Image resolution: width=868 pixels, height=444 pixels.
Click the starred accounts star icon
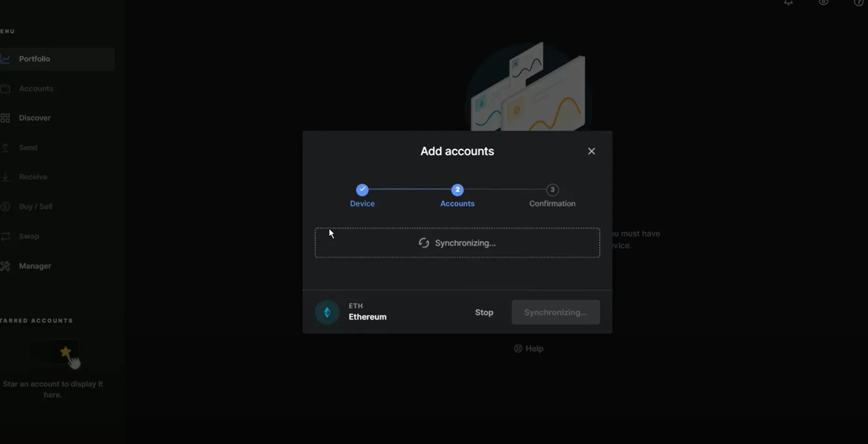pyautogui.click(x=66, y=352)
